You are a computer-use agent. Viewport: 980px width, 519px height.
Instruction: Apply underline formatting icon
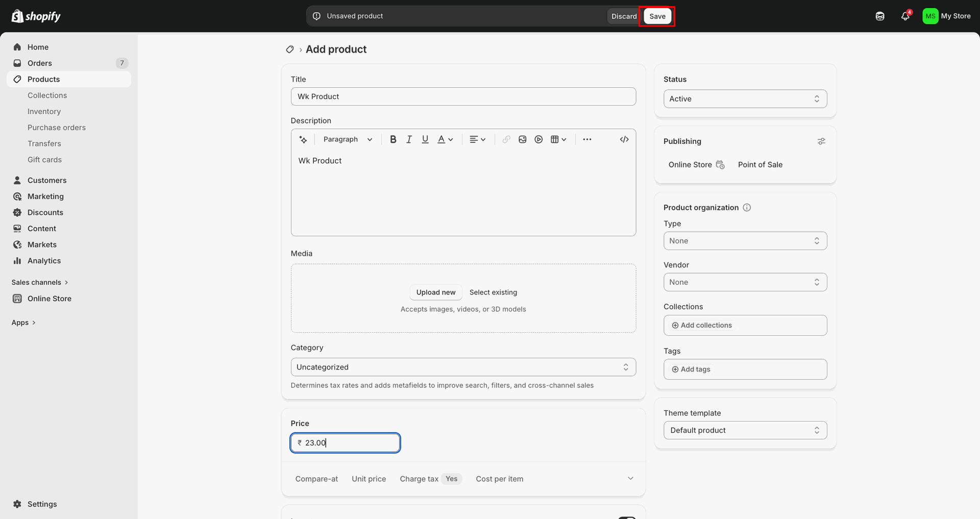425,139
